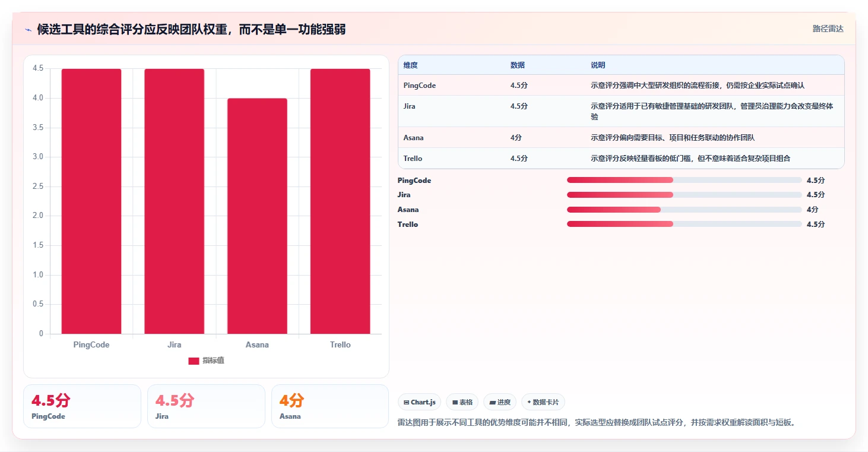Open the Asana 4分 score card

[330, 406]
